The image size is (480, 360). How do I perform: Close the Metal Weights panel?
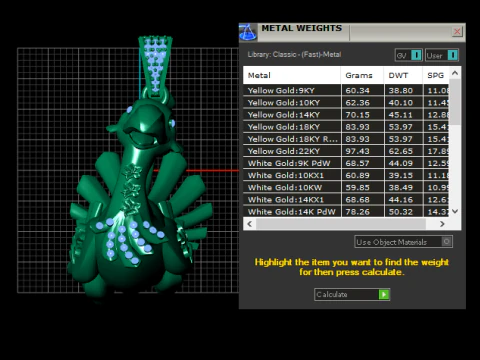pos(457,31)
